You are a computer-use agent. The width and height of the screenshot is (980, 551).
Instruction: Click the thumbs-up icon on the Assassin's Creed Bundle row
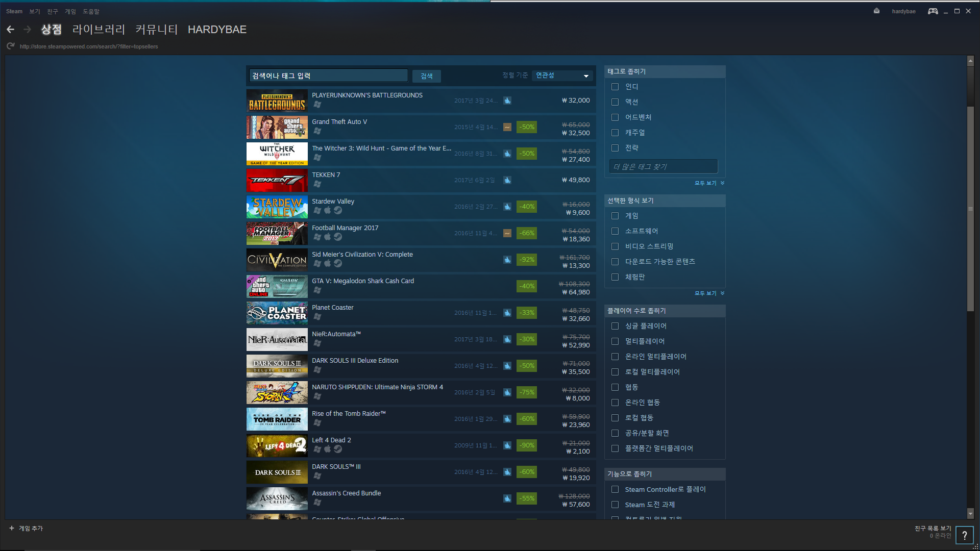pyautogui.click(x=507, y=498)
